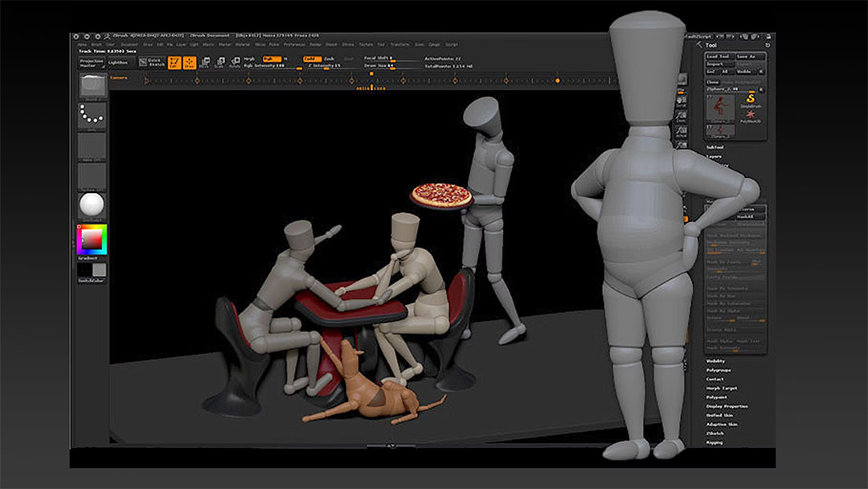Enable the Rgb channel button
Image resolution: width=868 pixels, height=489 pixels.
click(x=271, y=59)
